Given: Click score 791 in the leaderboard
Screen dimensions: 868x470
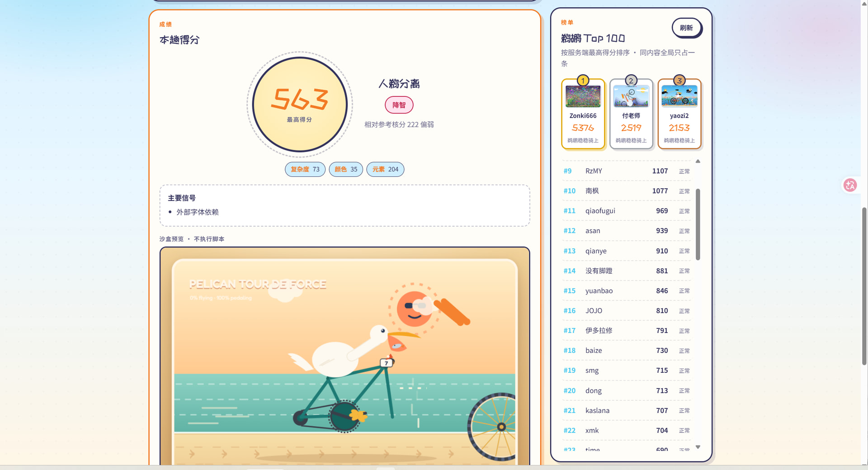Looking at the screenshot, I should tap(662, 331).
